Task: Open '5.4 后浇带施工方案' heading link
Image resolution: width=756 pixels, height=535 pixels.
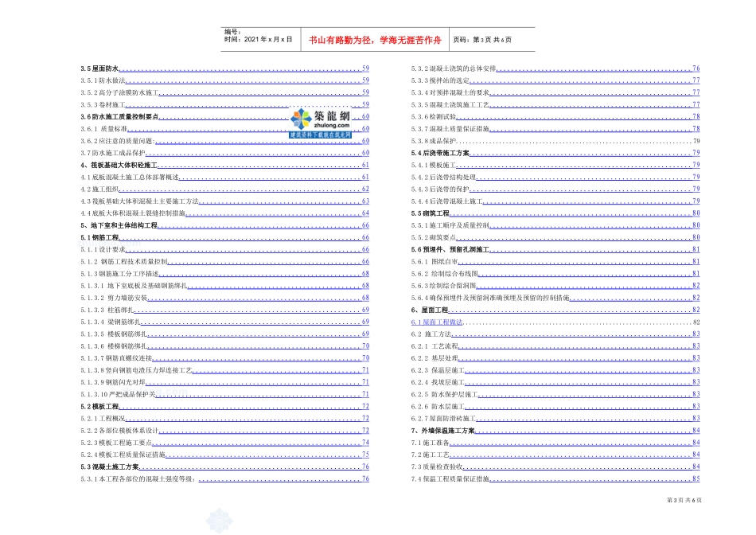Action: point(555,153)
